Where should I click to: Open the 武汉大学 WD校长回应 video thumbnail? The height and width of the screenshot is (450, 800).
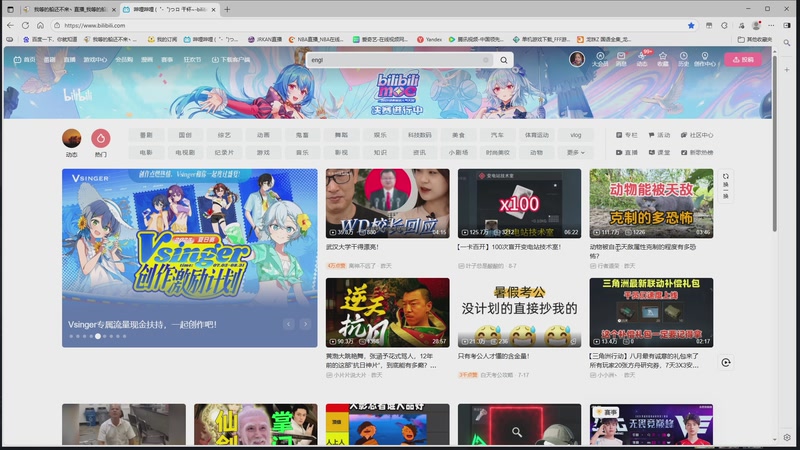(388, 204)
